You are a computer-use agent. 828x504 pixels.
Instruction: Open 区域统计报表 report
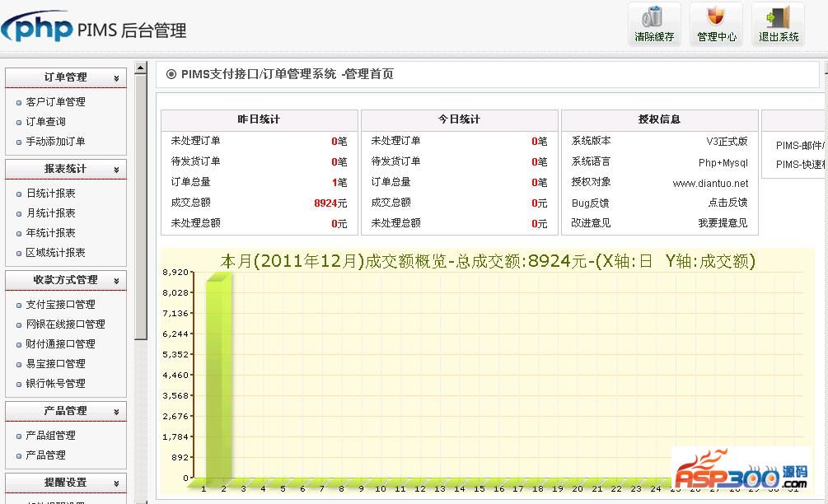tap(55, 253)
